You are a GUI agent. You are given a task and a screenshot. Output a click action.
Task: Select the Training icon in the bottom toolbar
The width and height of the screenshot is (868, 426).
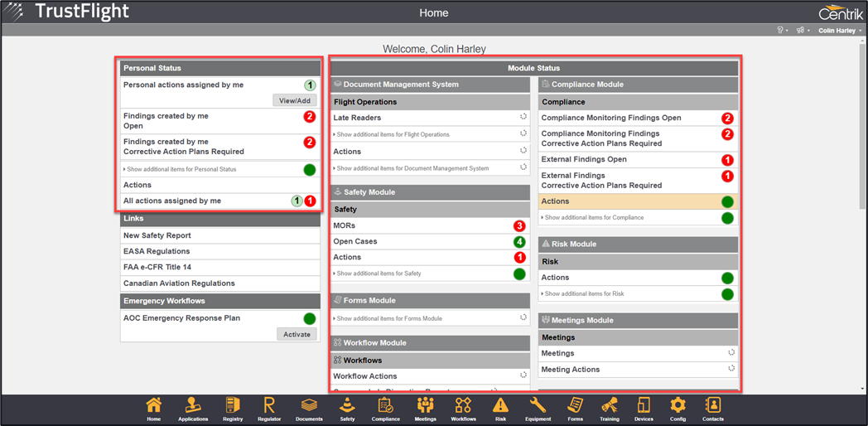pos(610,407)
